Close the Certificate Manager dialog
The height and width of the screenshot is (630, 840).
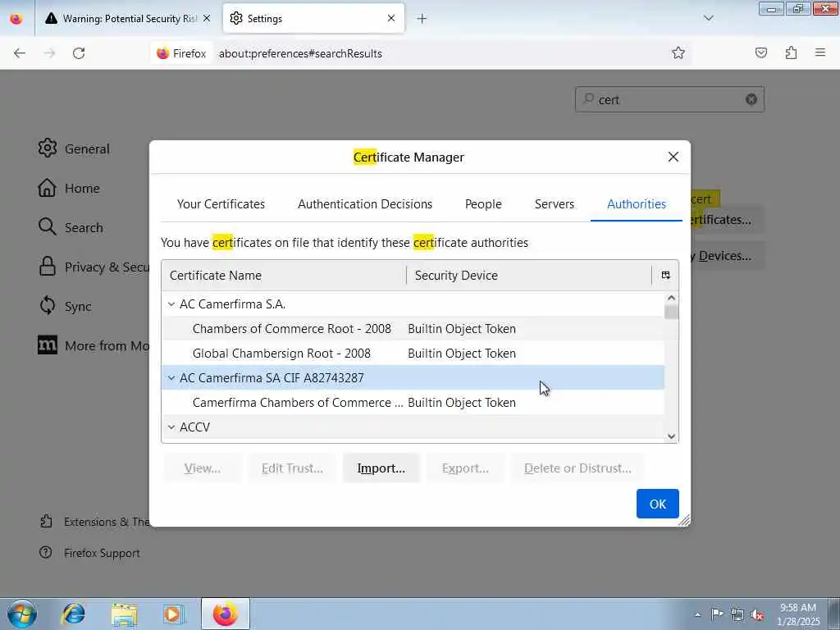[x=673, y=157]
